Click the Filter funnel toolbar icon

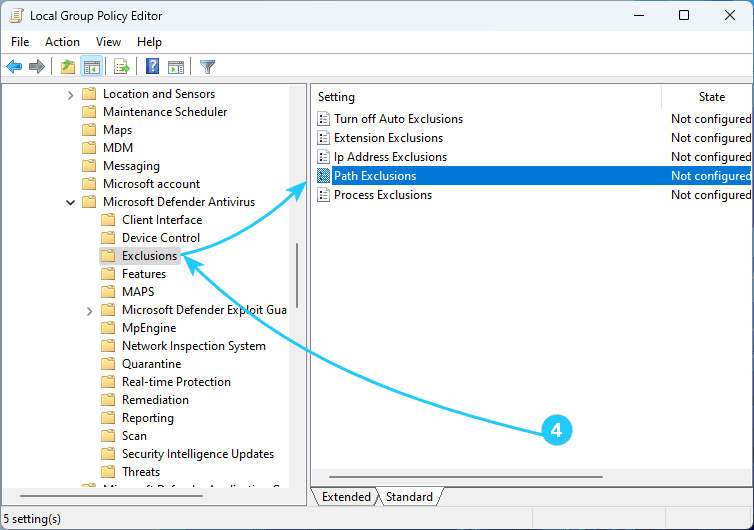[x=207, y=67]
